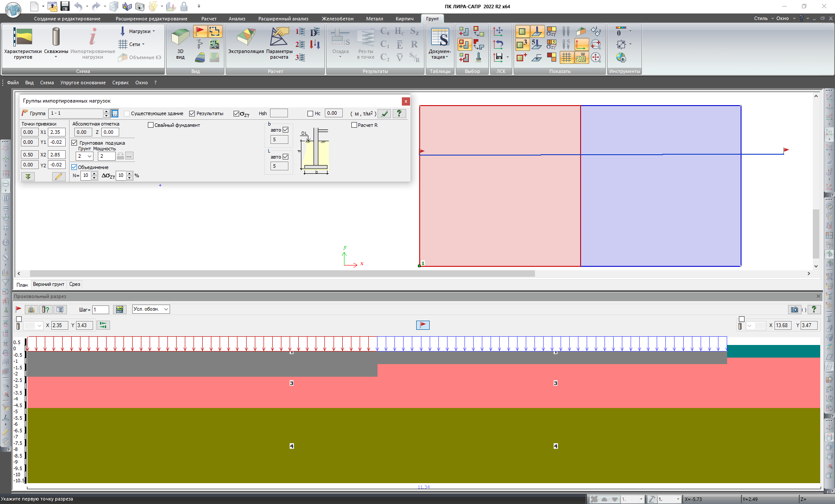Image resolution: width=835 pixels, height=504 pixels.
Task: Enable Свайный фундамент checkbox
Action: 151,125
